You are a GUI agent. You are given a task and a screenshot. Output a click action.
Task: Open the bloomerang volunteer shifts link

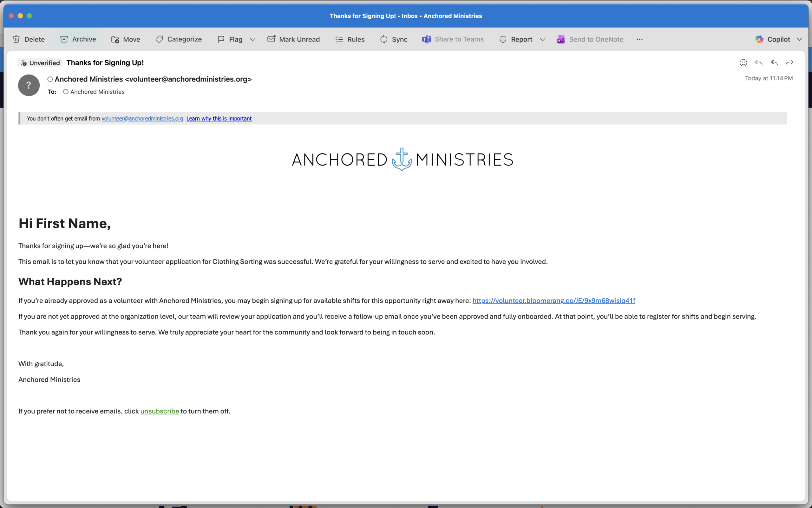[553, 301]
